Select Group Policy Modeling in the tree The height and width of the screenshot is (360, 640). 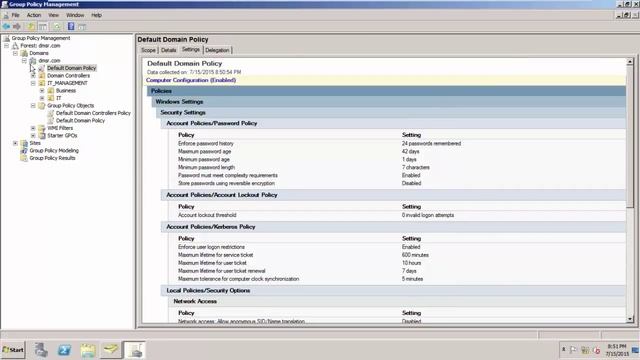coord(54,151)
